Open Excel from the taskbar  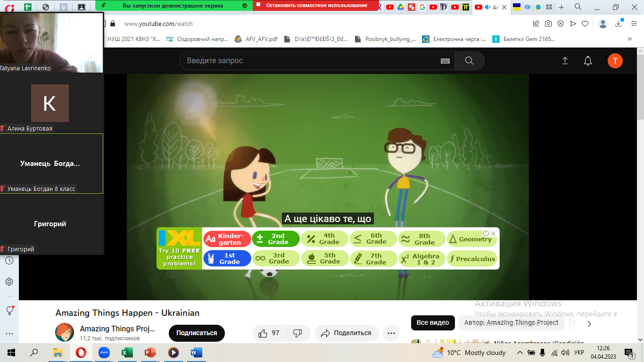(x=127, y=353)
